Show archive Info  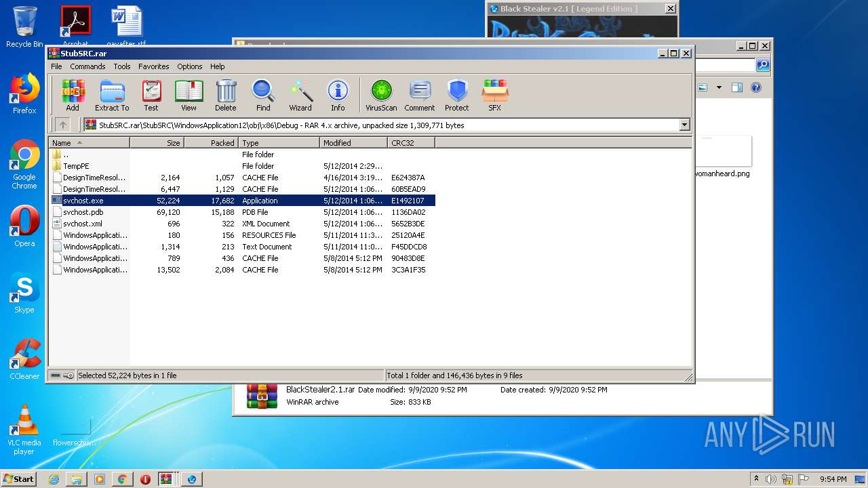(338, 95)
